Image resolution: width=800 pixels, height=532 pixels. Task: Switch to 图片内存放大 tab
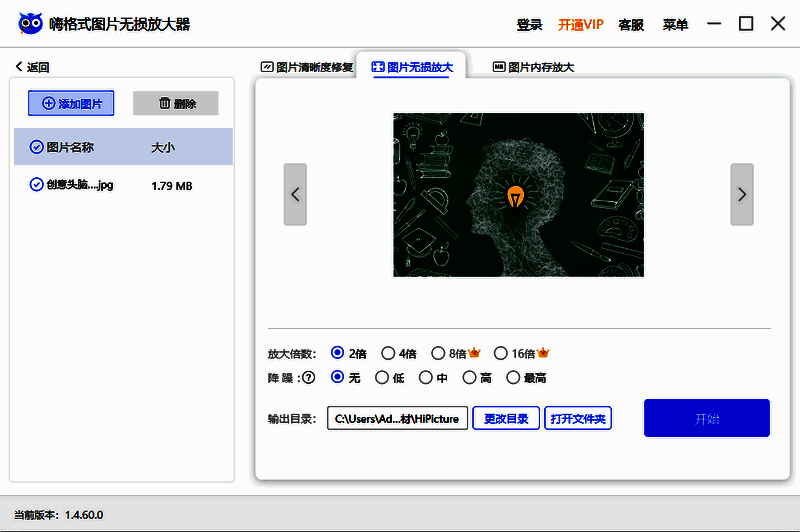pos(533,67)
